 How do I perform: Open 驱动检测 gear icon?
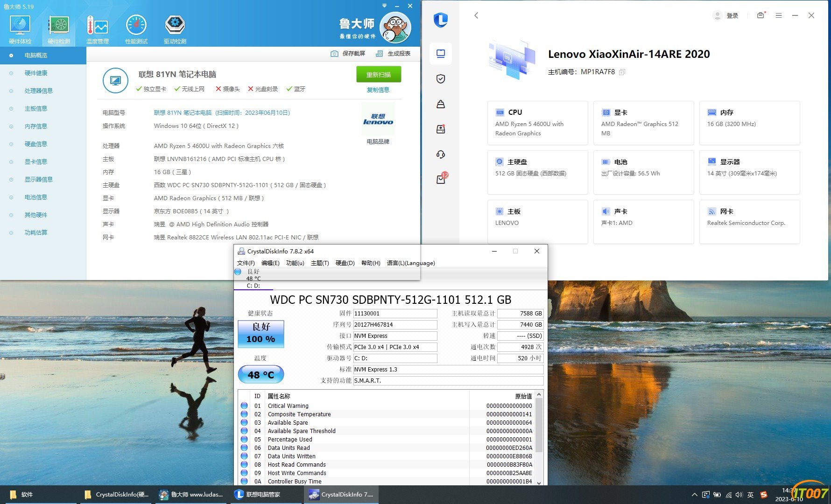(175, 29)
